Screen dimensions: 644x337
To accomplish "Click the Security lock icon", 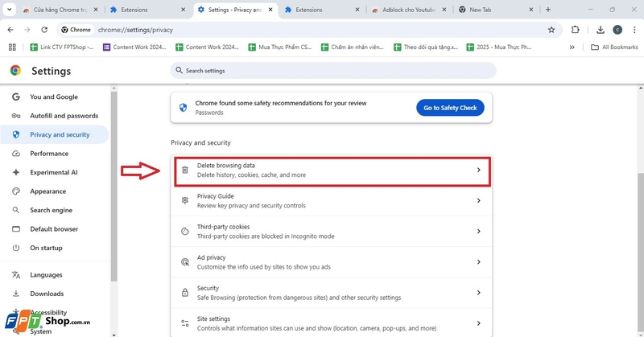I will pyautogui.click(x=185, y=293).
